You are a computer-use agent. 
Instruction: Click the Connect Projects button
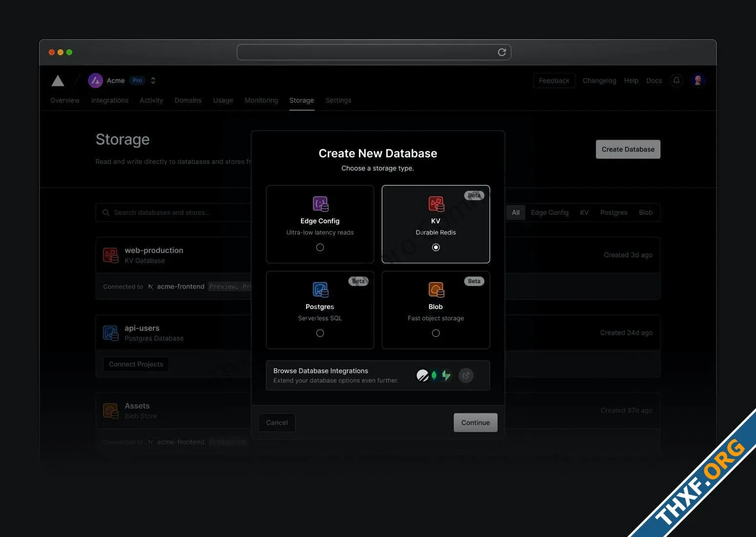tap(136, 364)
